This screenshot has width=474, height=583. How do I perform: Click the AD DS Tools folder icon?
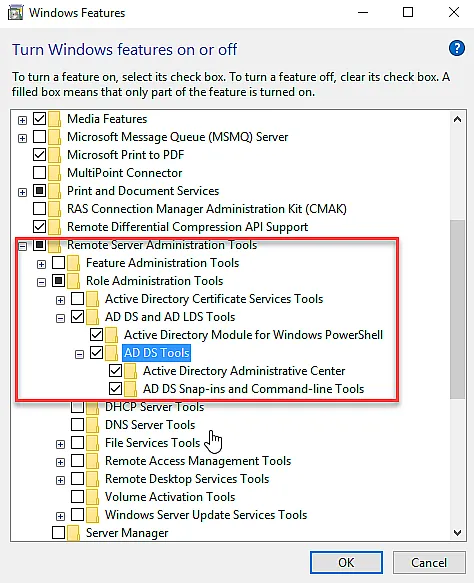[x=112, y=353]
